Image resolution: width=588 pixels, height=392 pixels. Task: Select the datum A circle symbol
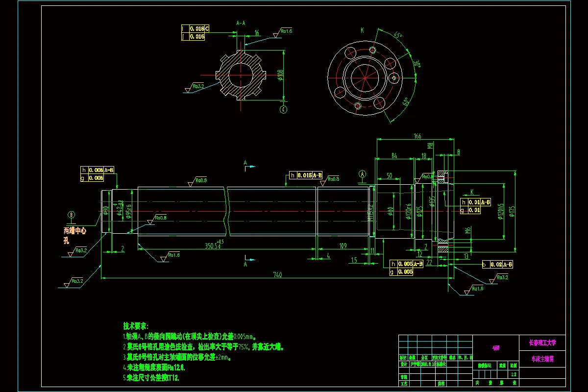click(363, 173)
